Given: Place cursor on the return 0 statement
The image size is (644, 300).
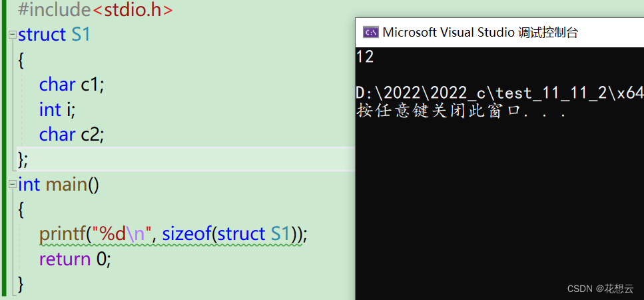Looking at the screenshot, I should [x=75, y=259].
